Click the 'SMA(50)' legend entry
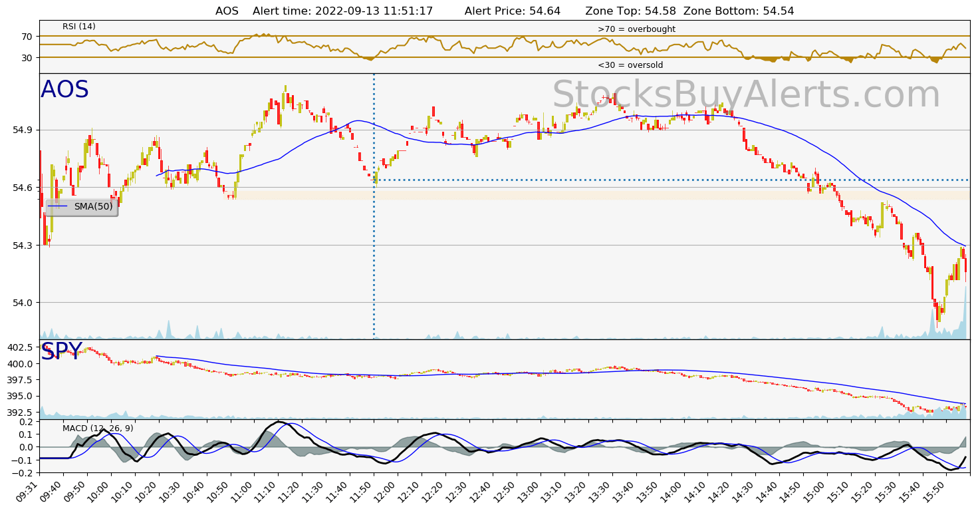The width and height of the screenshot is (980, 511). point(82,207)
